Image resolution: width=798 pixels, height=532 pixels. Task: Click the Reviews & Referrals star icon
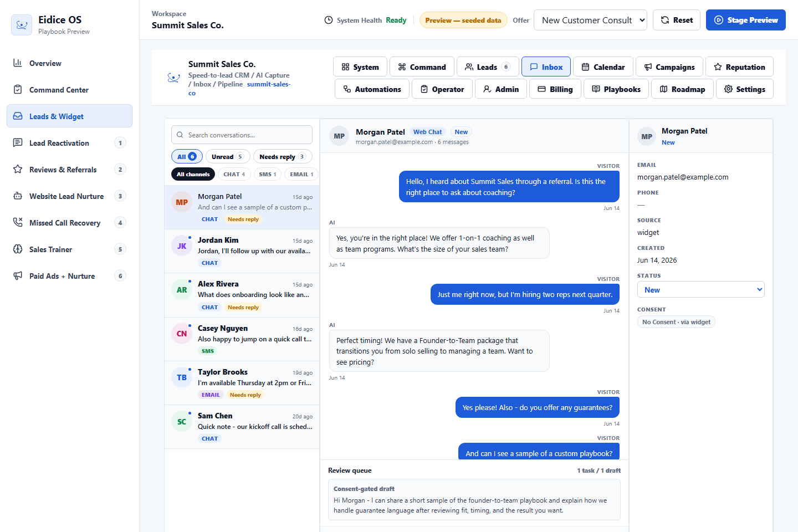[x=18, y=170]
